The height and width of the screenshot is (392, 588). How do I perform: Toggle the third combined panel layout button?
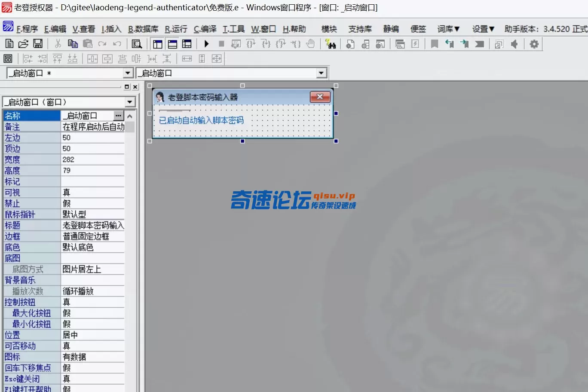[187, 44]
